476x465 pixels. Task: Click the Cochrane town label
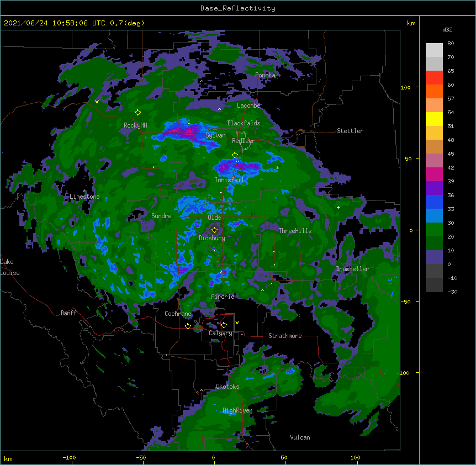tap(178, 314)
